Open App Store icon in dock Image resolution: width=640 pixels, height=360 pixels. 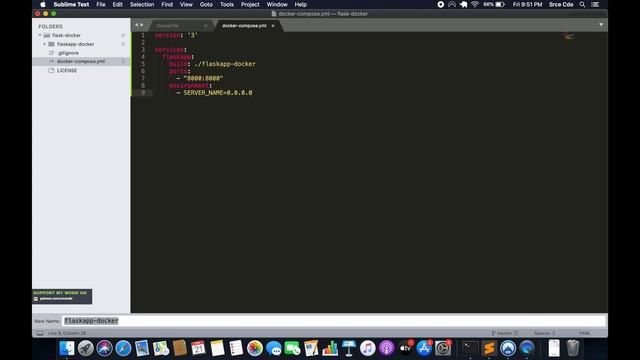tap(424, 348)
